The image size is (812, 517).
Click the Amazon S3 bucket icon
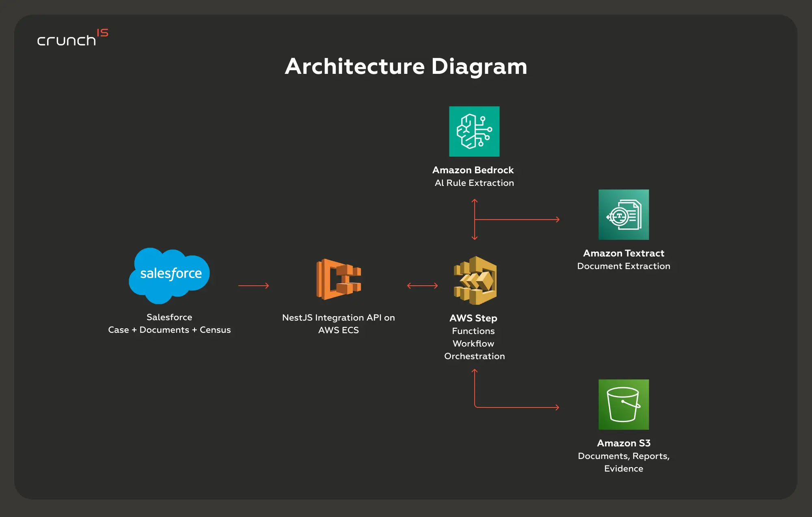(x=624, y=405)
